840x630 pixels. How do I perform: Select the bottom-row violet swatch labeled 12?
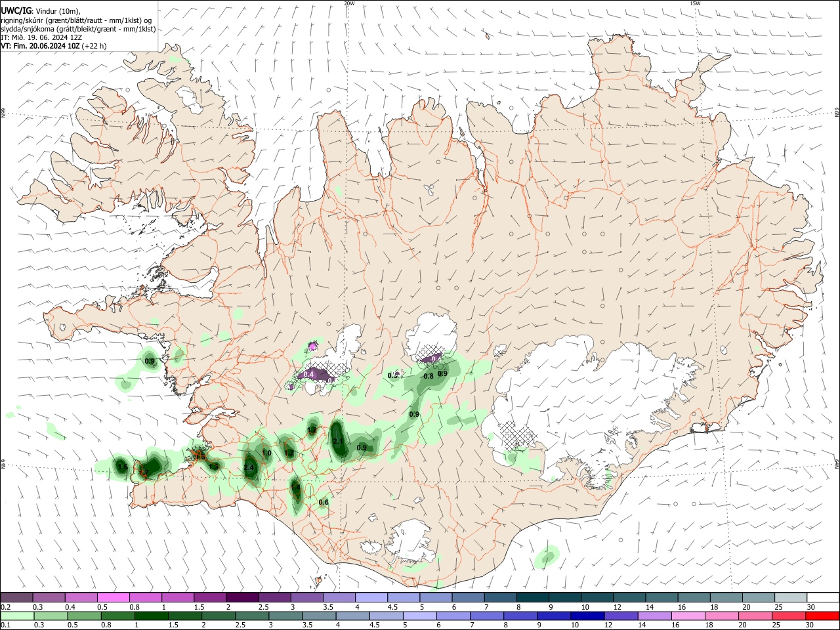pos(621,616)
